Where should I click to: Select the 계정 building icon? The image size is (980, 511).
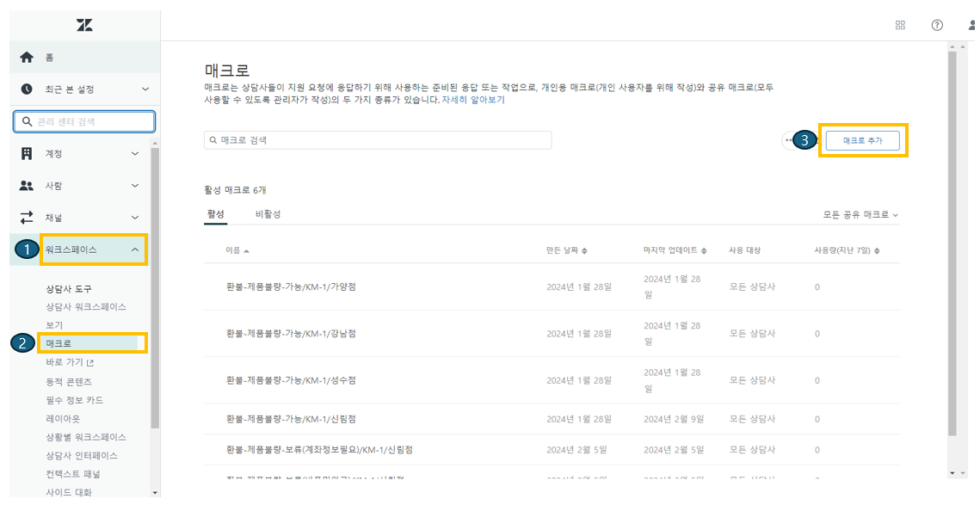tap(26, 153)
